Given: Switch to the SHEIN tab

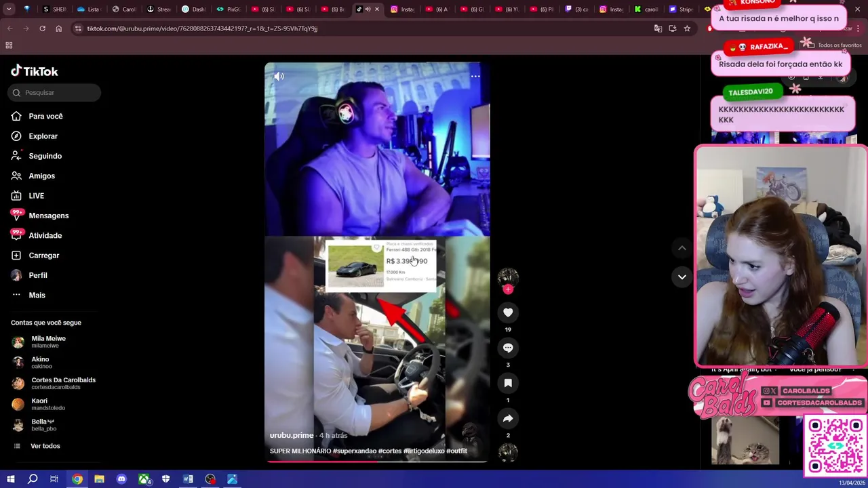Looking at the screenshot, I should click(x=54, y=9).
